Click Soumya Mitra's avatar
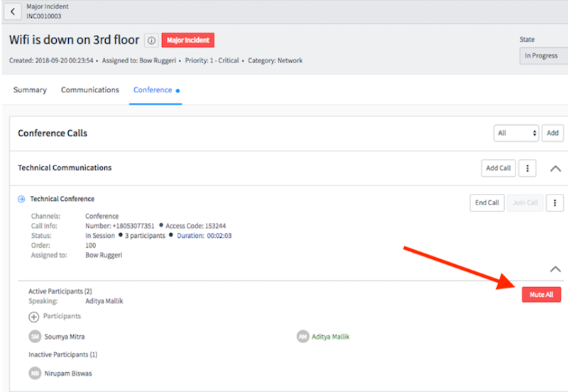The image size is (568, 392). click(x=35, y=337)
